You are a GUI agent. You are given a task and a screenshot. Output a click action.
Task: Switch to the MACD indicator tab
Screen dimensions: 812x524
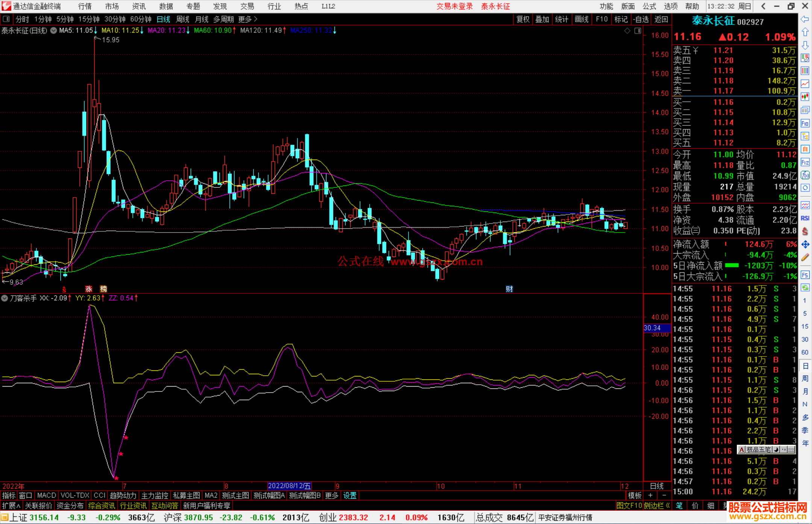47,495
